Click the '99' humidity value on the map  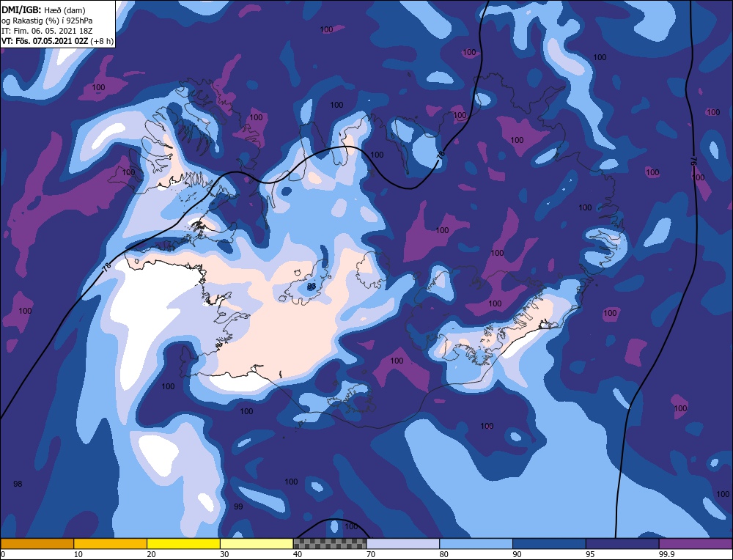point(238,506)
